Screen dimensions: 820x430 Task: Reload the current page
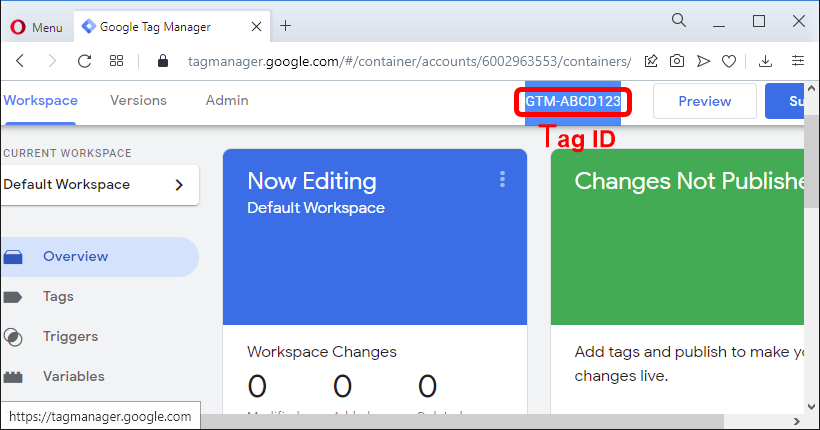click(x=84, y=61)
